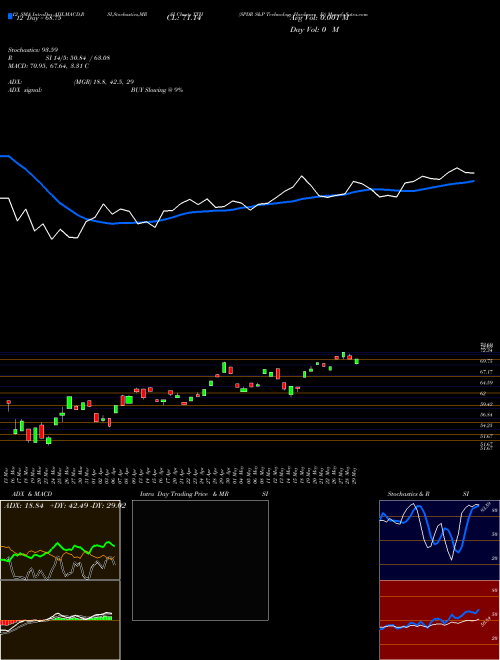Image resolution: width=500 pixels, height=660 pixels.
Task: Click the 'Avg Vol: 0.001 M' label
Action: click(x=320, y=18)
